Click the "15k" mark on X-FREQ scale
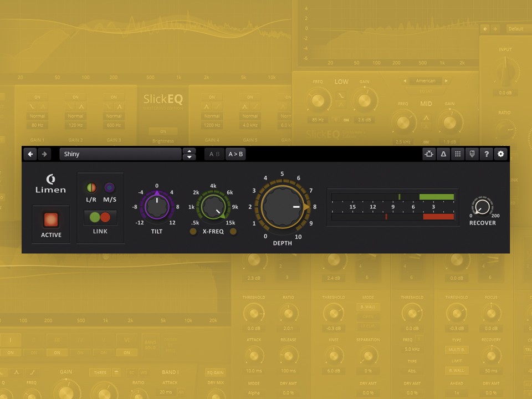The image size is (532, 399). pos(231,223)
